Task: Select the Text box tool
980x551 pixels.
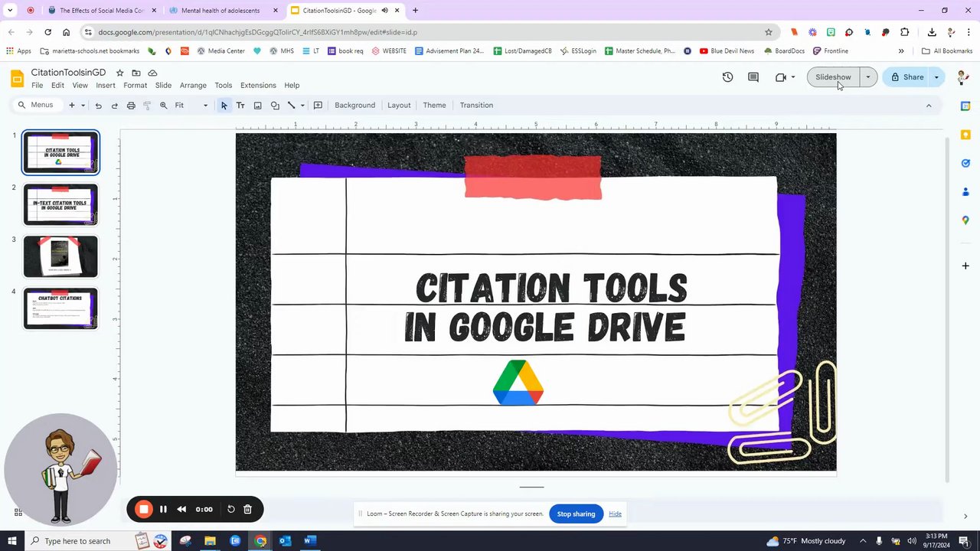Action: point(240,106)
